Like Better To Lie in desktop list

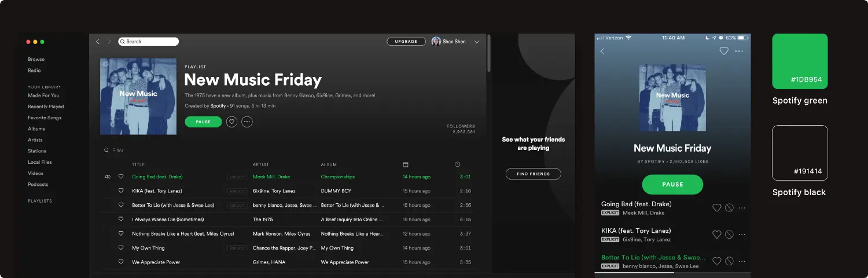[x=121, y=205]
